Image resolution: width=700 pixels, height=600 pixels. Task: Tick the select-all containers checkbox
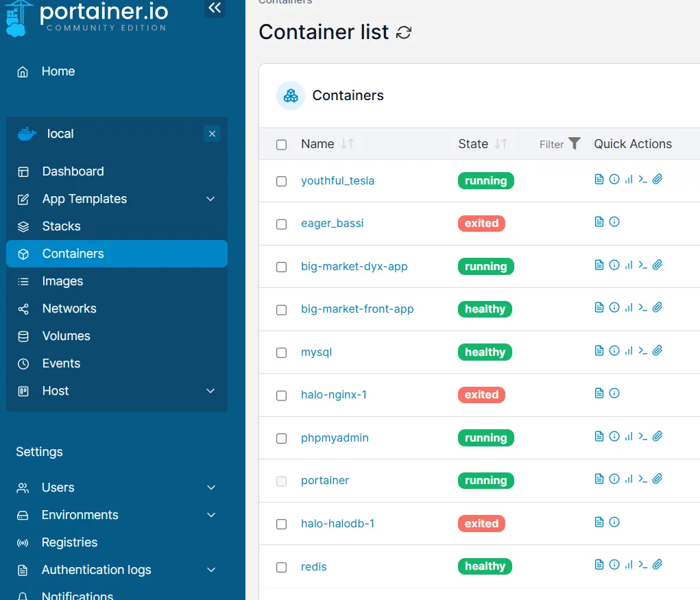tap(281, 145)
